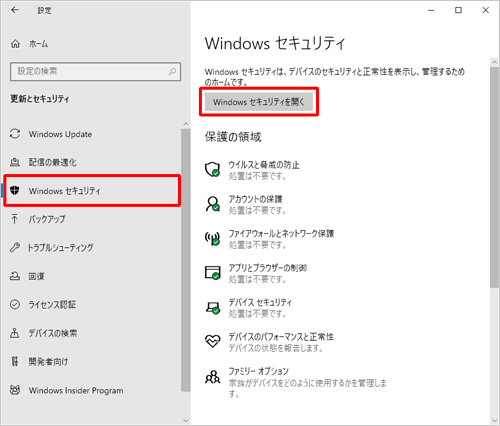Viewport: 500px width, 426px height.
Task: Click the sidebar scrollbar thumb
Action: (186, 260)
